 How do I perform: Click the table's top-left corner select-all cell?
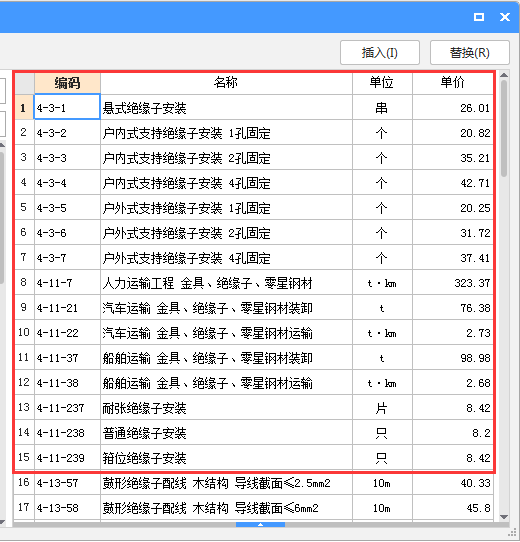coord(25,83)
